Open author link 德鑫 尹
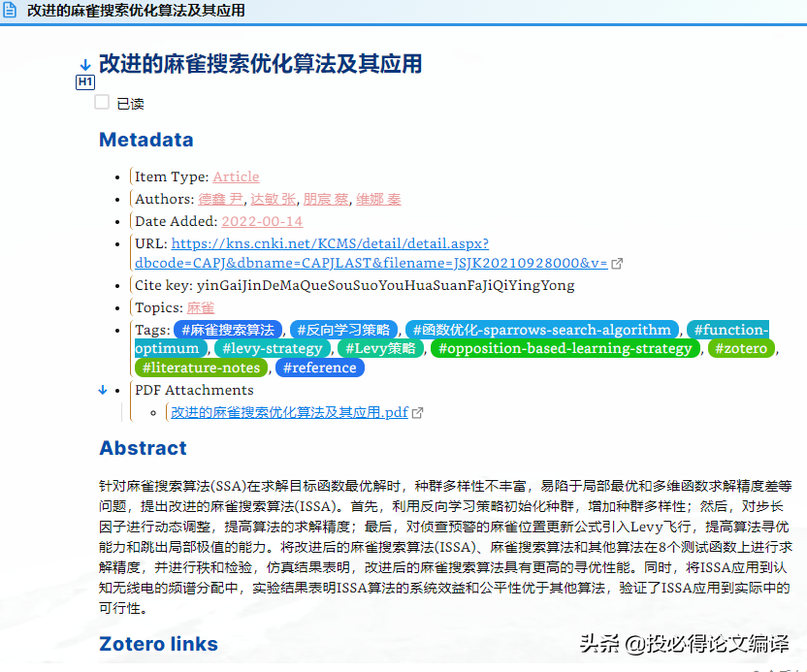The width and height of the screenshot is (807, 672). coord(221,199)
